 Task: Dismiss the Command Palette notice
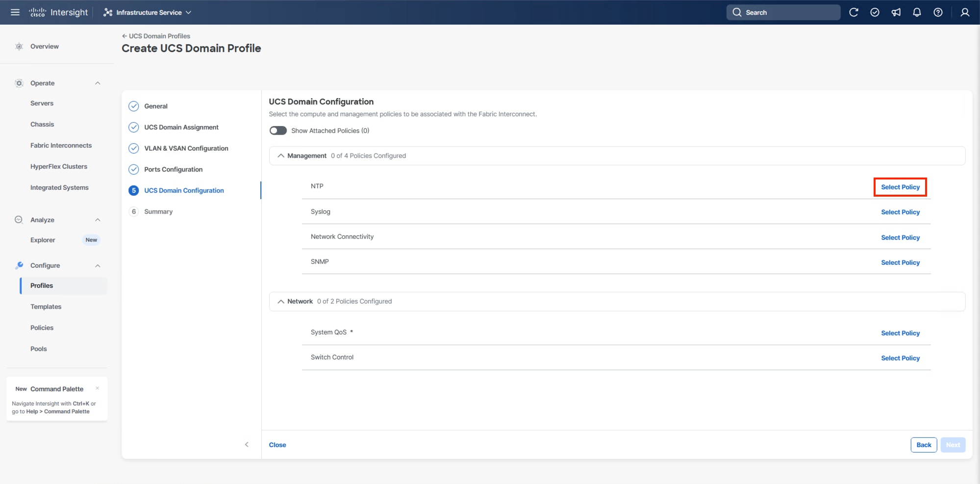point(98,388)
